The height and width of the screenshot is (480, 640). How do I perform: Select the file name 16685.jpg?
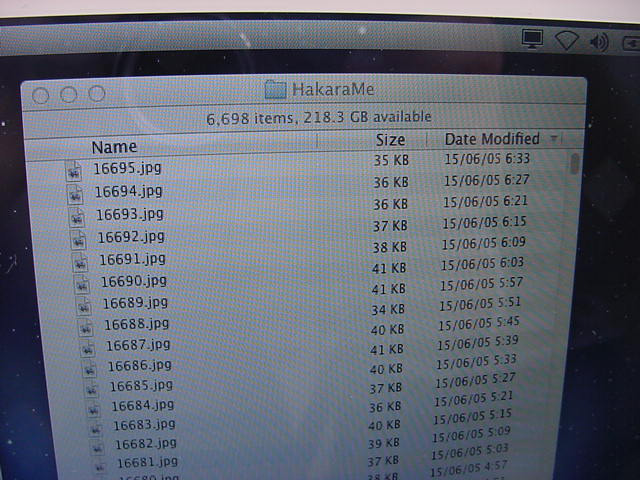click(141, 385)
